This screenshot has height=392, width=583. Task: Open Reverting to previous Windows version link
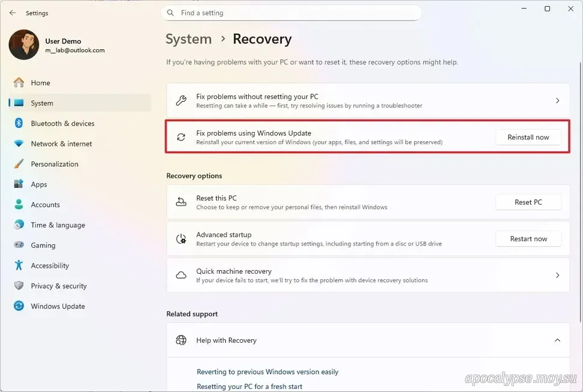click(267, 372)
